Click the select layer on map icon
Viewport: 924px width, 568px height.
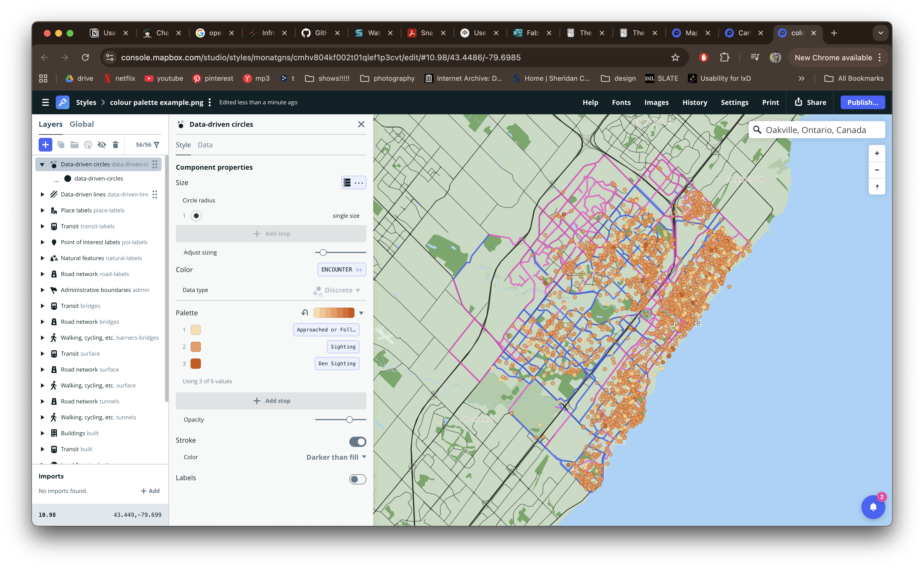[88, 145]
